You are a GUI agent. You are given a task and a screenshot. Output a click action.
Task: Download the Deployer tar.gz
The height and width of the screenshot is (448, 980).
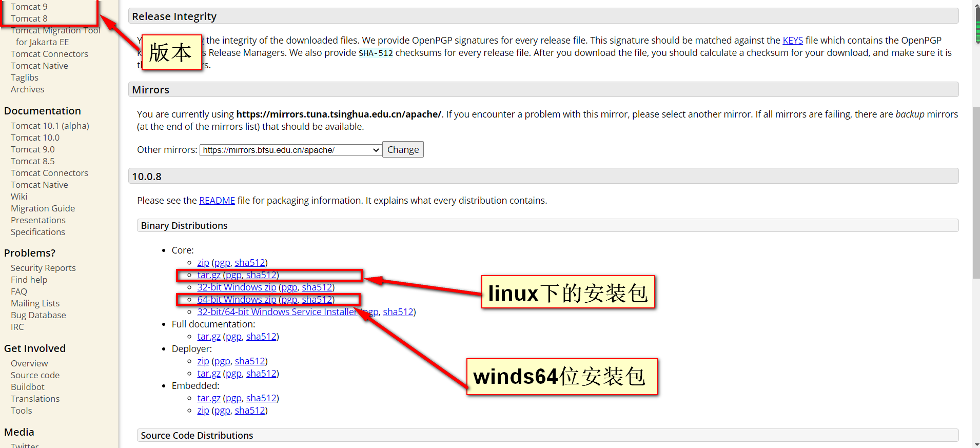pos(209,374)
